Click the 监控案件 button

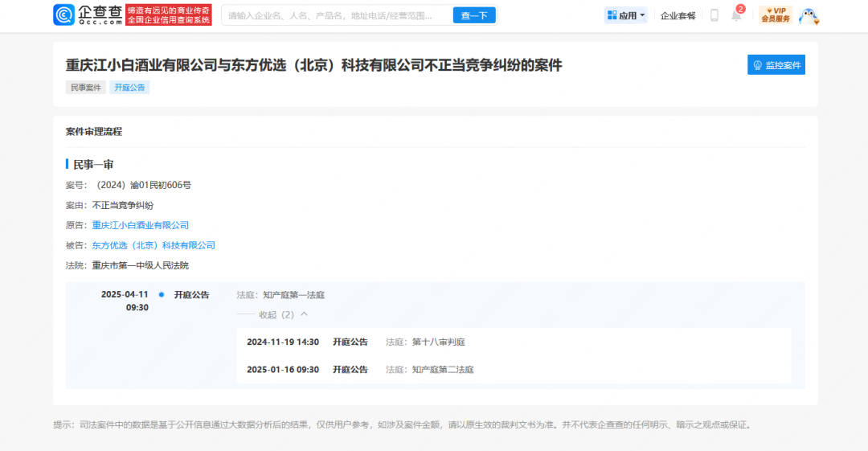click(x=776, y=65)
